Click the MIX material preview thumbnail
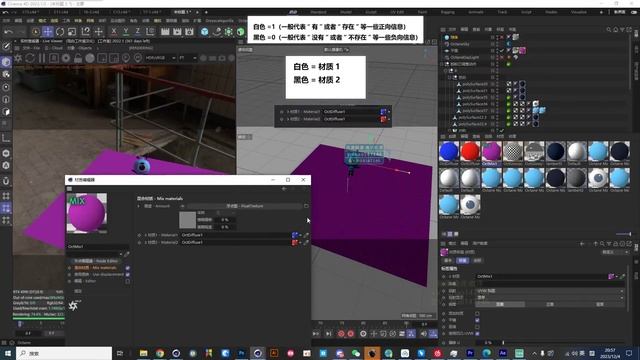640x360 pixels. coord(87,213)
